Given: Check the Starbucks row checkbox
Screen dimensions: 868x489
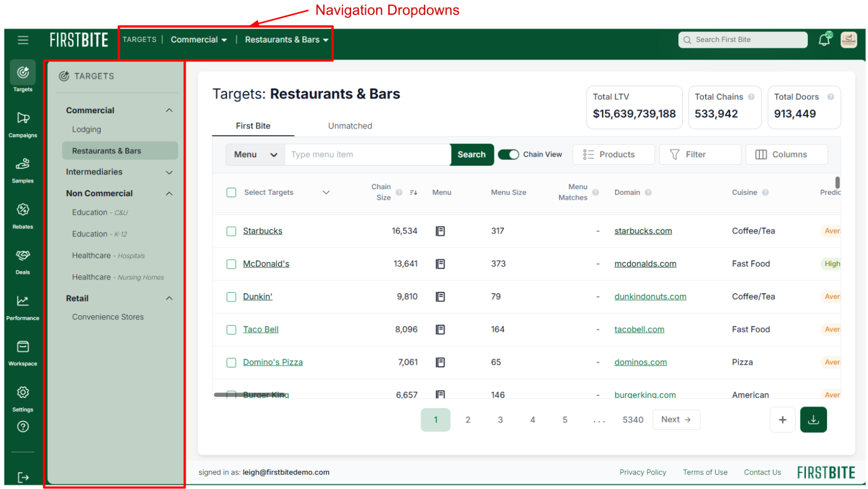Looking at the screenshot, I should click(231, 231).
